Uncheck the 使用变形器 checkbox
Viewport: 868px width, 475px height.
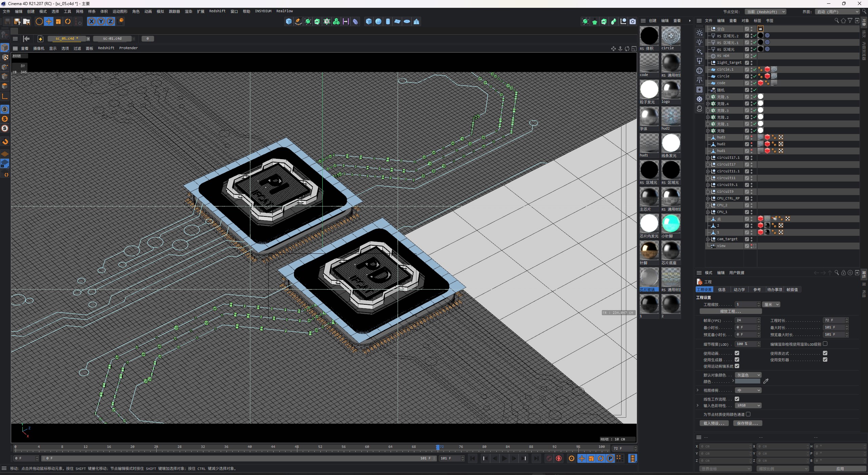coord(825,360)
